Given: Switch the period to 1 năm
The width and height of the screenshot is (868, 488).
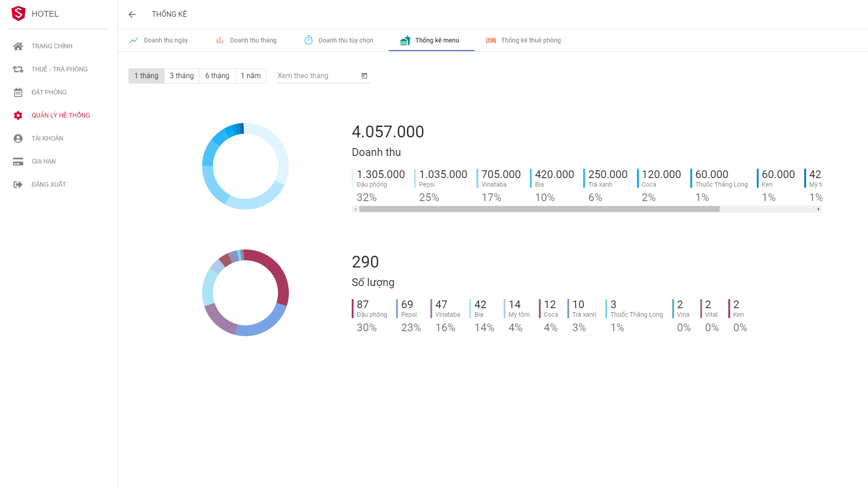Looking at the screenshot, I should (x=250, y=76).
